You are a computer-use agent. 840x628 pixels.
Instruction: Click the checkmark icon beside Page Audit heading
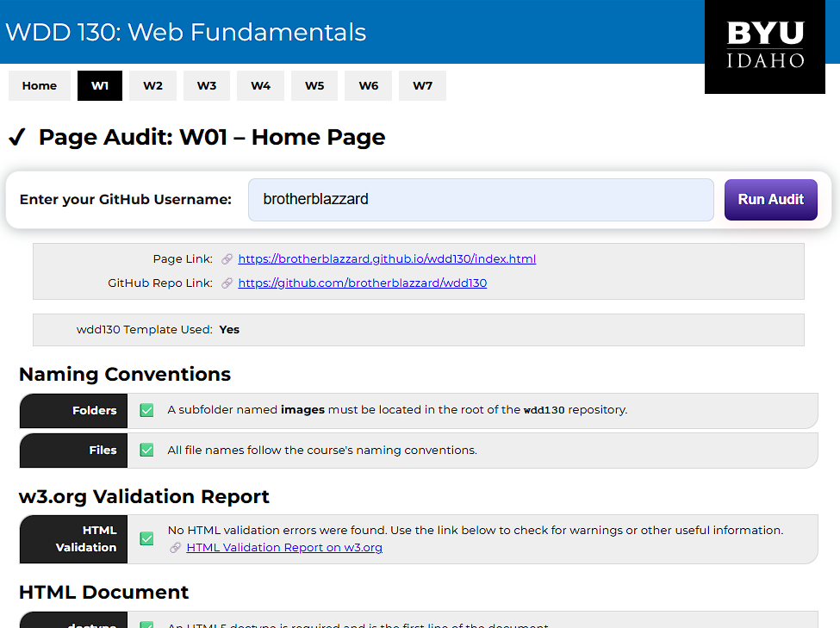[16, 136]
